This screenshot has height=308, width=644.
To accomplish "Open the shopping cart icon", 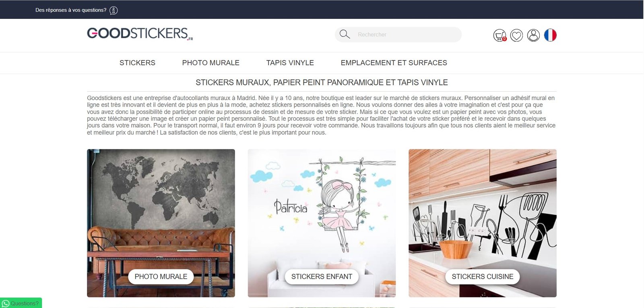I will (x=500, y=35).
